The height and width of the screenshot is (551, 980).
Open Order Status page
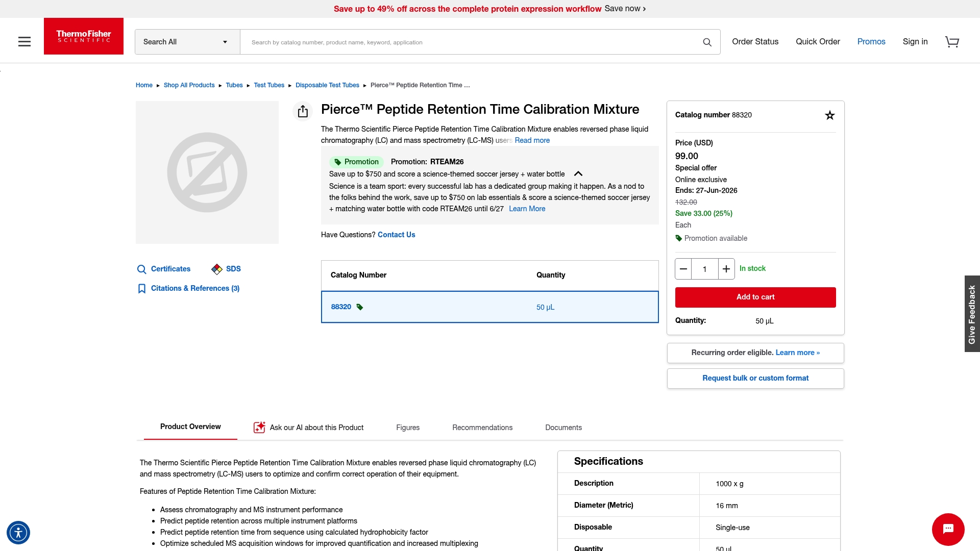coord(755,42)
